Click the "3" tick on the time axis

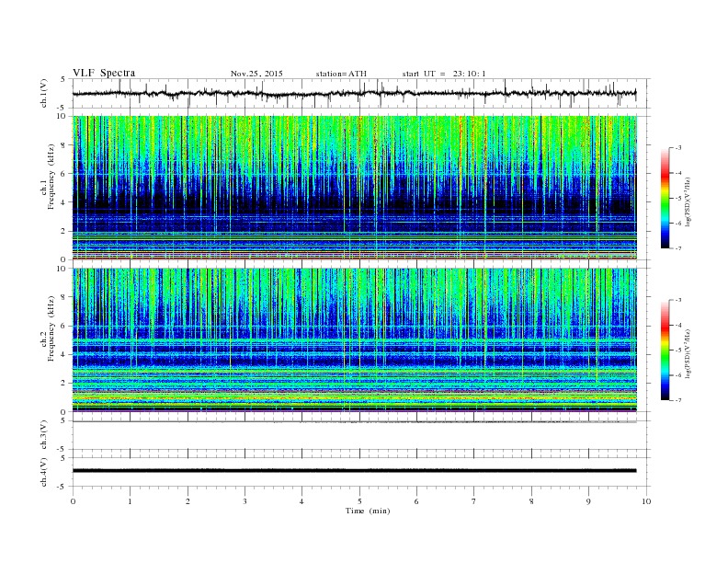[x=245, y=501]
